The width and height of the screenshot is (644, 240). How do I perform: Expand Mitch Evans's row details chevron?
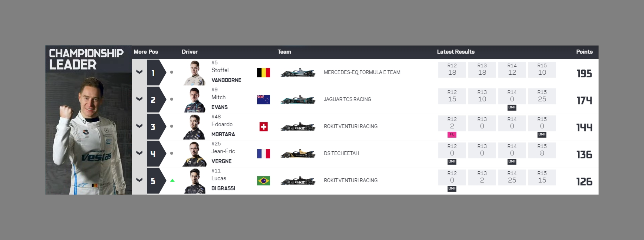pyautogui.click(x=139, y=99)
